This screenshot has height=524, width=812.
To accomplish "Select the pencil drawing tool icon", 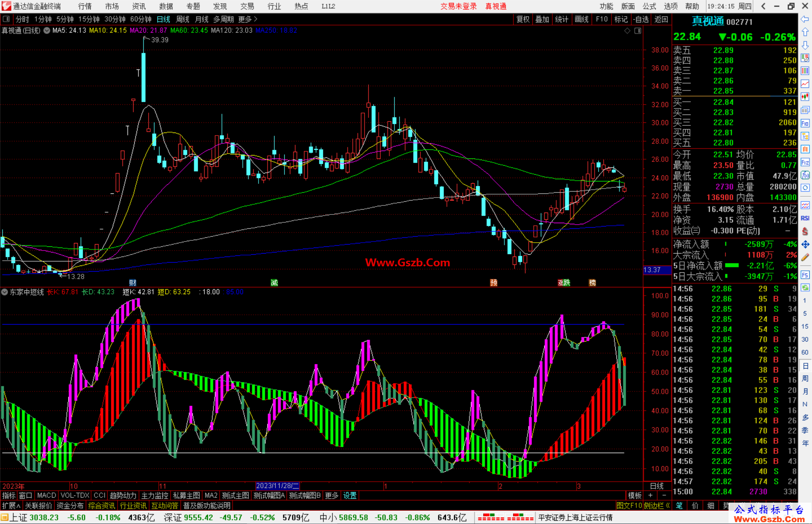I will [x=805, y=258].
